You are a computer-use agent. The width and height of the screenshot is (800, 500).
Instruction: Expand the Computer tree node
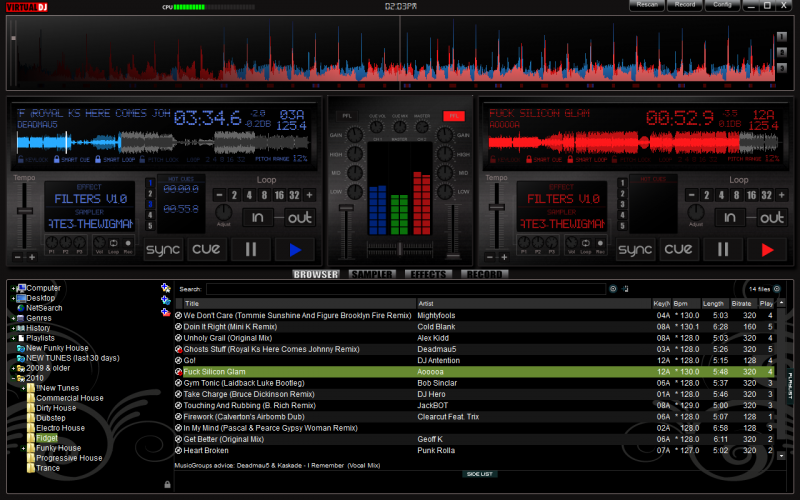coord(13,288)
